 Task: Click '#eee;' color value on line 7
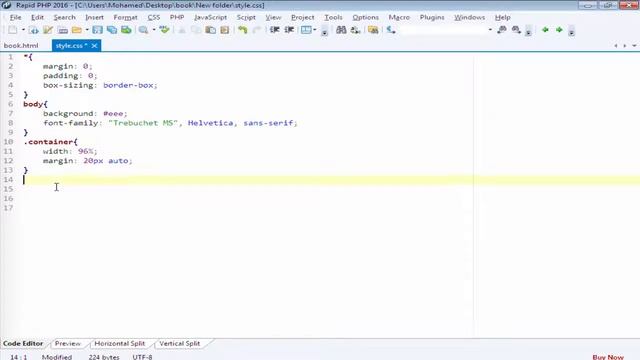115,113
